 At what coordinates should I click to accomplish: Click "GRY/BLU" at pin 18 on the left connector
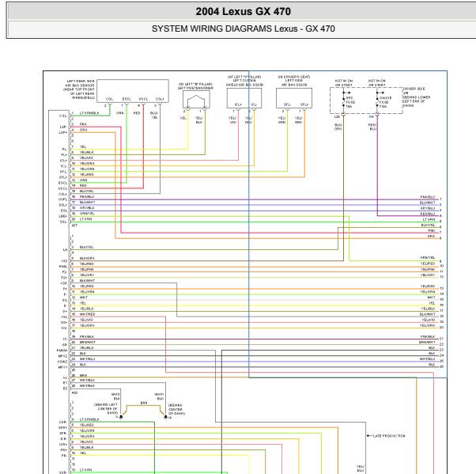87,208
